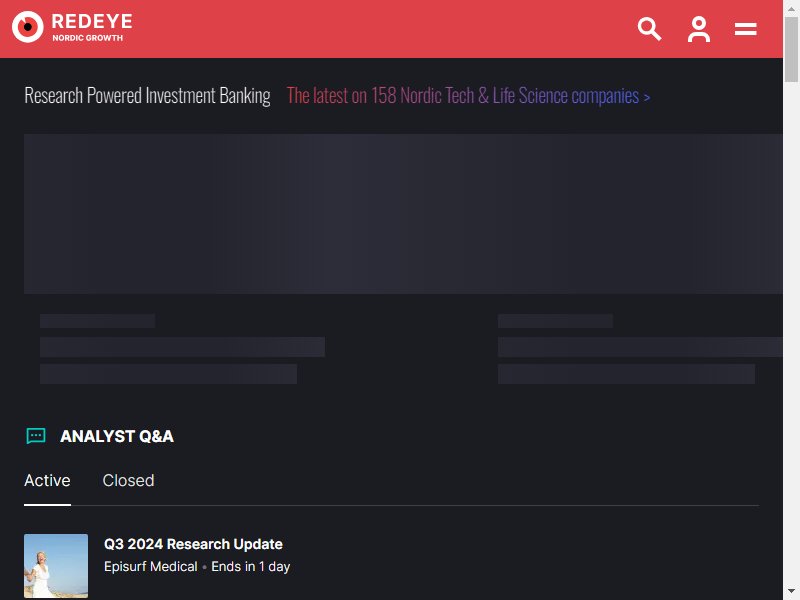Open the hamburger menu in the header
Viewport: 800px width, 600px height.
pos(745,29)
